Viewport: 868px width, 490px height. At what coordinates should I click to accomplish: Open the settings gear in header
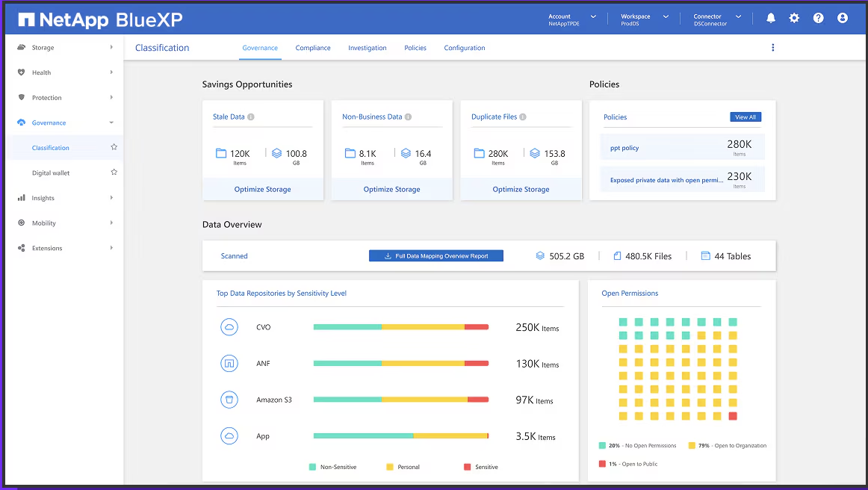point(794,18)
